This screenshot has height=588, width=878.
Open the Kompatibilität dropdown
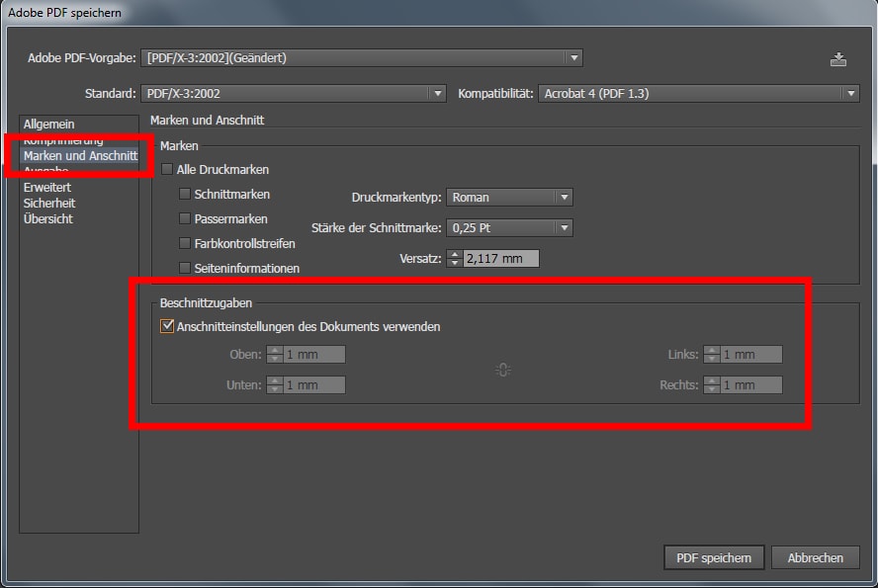698,94
